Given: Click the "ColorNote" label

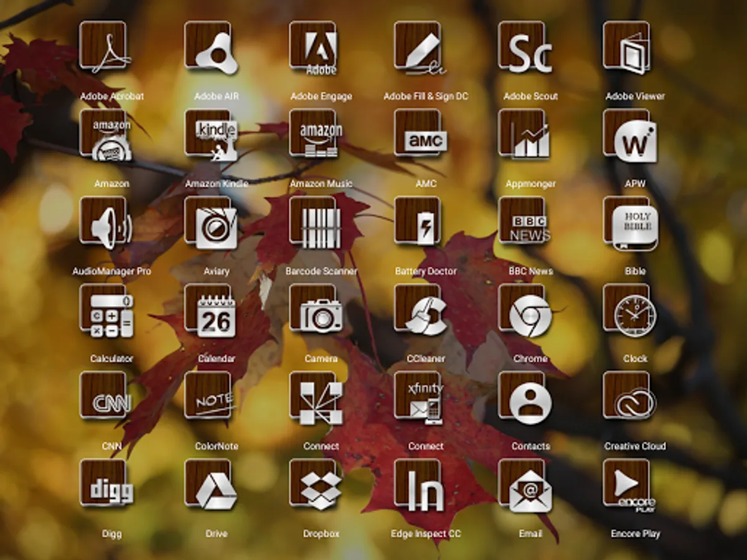Looking at the screenshot, I should (x=217, y=446).
